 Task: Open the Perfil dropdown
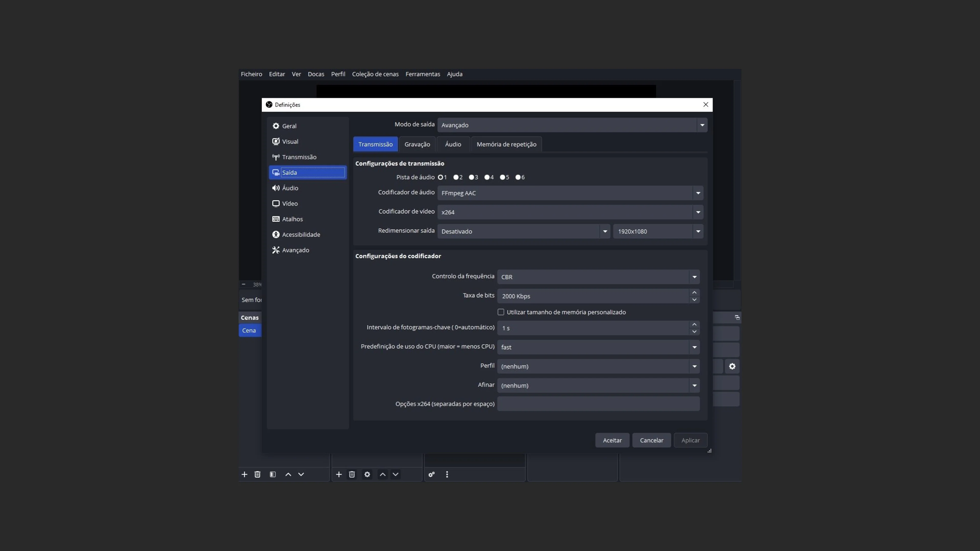598,366
